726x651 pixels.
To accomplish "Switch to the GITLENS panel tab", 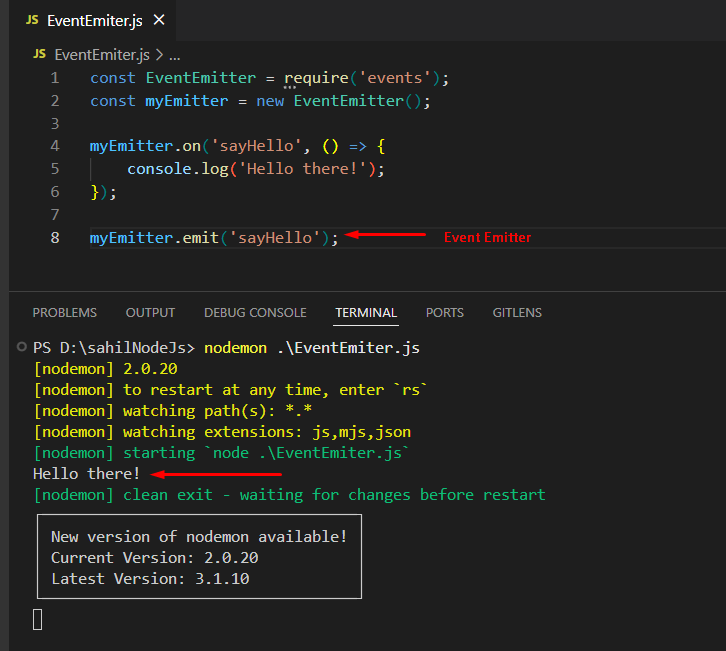I will (x=517, y=312).
